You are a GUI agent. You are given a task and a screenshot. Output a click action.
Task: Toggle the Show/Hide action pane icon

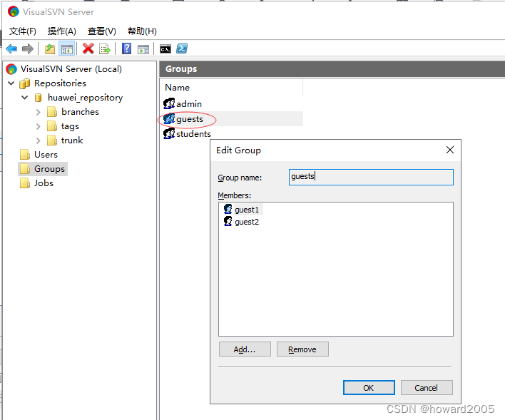pyautogui.click(x=143, y=49)
